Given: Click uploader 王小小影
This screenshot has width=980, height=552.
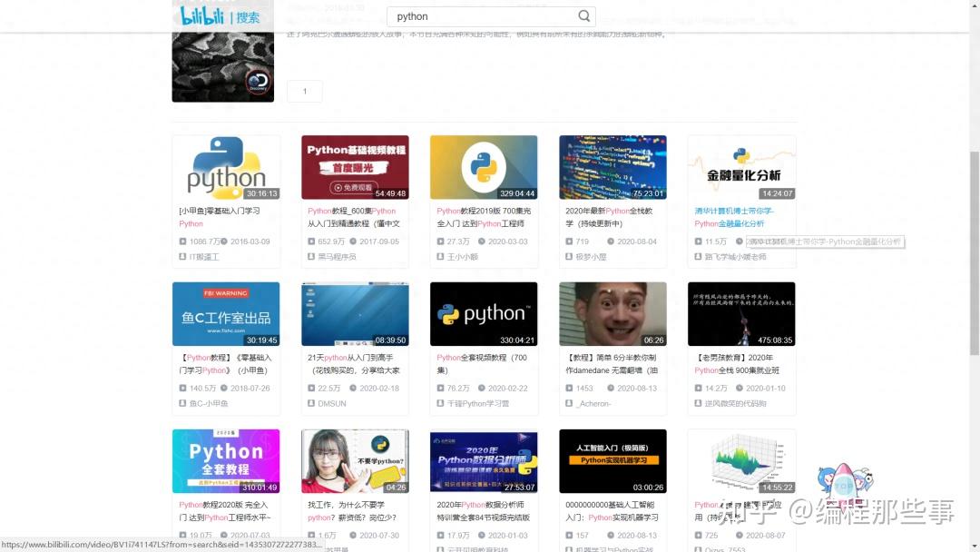Looking at the screenshot, I should (x=463, y=257).
